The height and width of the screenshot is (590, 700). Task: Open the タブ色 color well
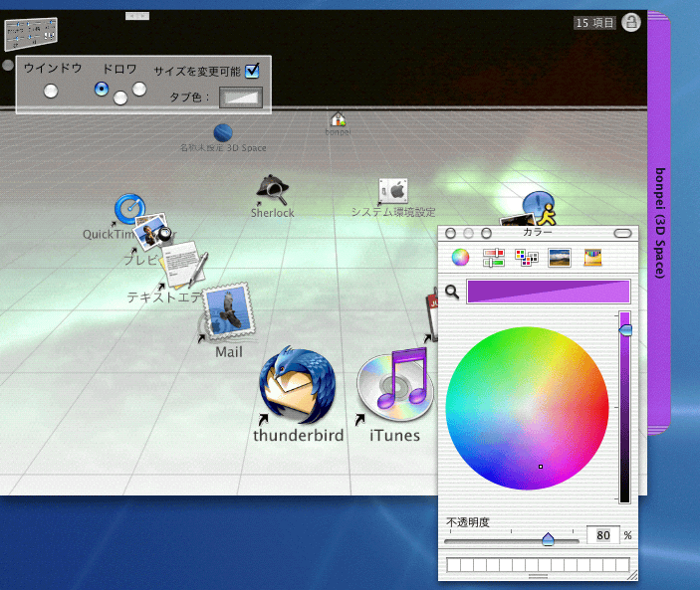pyautogui.click(x=241, y=98)
